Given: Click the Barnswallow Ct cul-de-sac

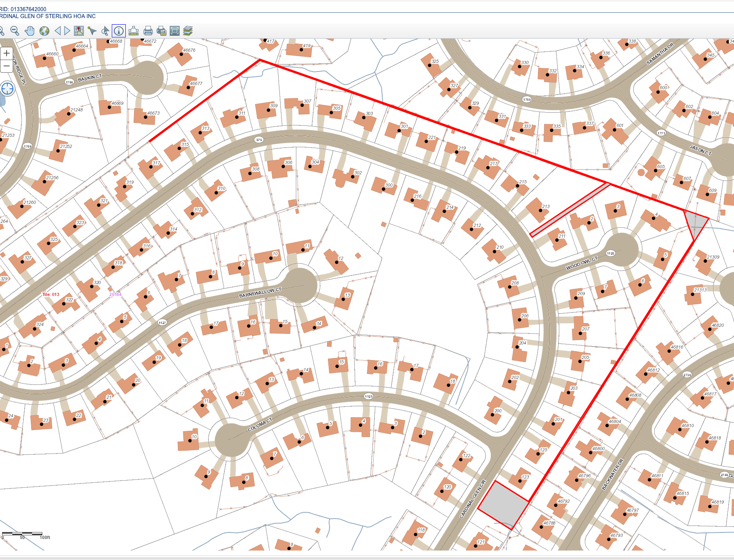Looking at the screenshot, I should [300, 285].
